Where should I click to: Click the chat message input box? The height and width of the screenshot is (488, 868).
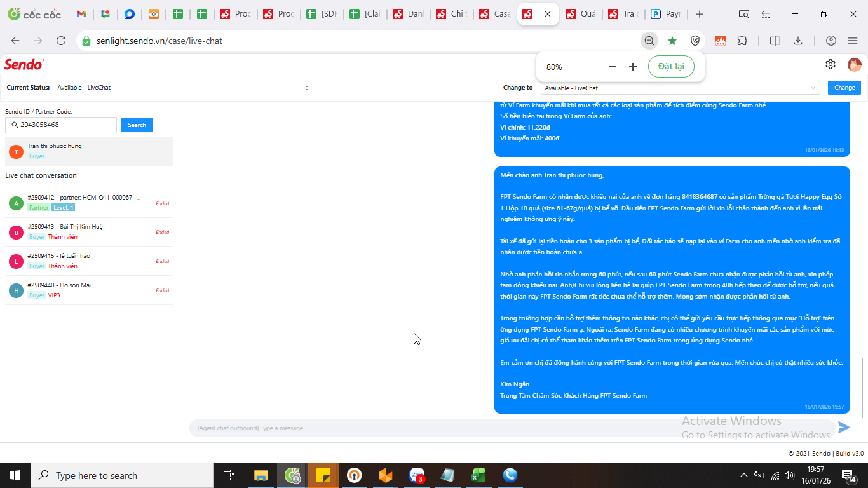coord(512,428)
